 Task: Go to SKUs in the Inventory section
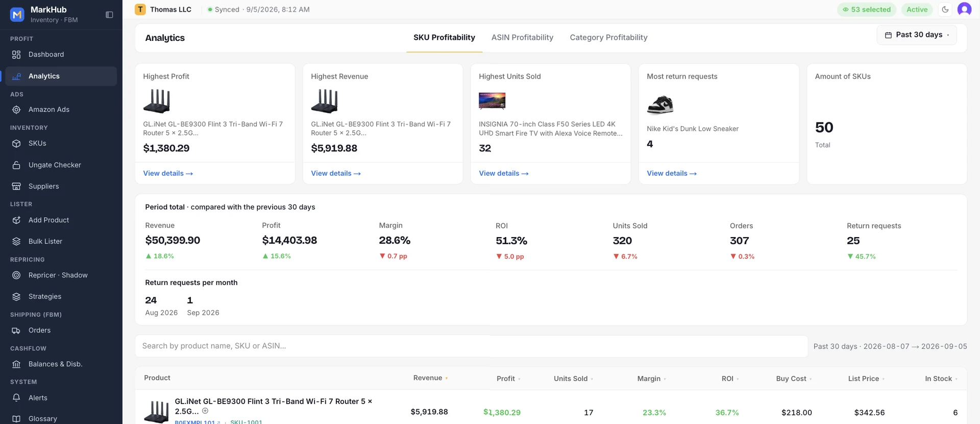pos(61,144)
